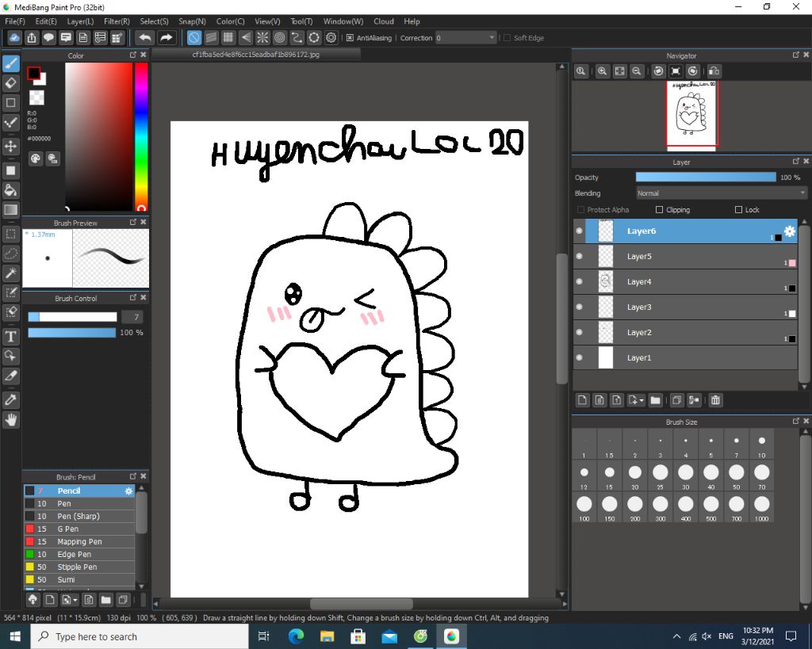
Task: Select the Magic Wand tool
Action: 11,273
